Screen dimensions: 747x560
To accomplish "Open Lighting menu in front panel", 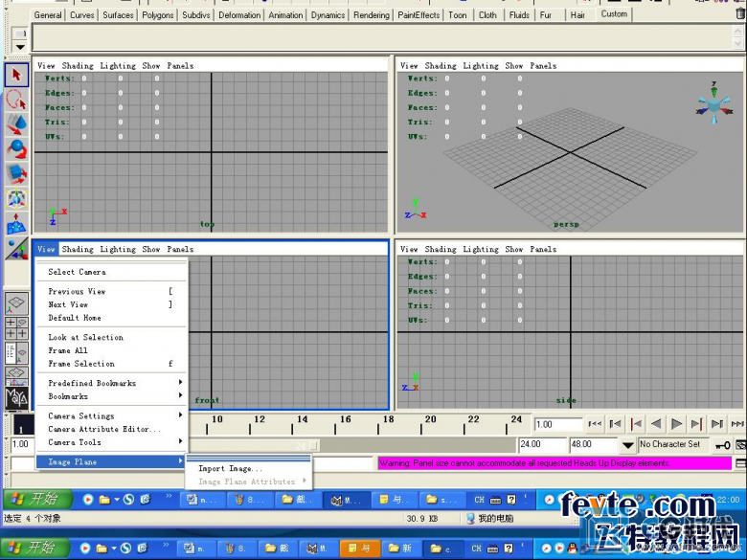I will click(x=118, y=249).
